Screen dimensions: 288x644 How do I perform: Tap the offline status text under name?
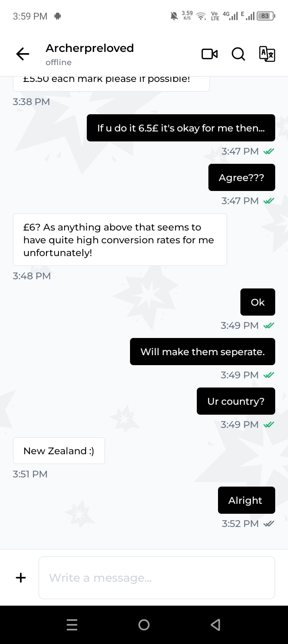click(58, 62)
